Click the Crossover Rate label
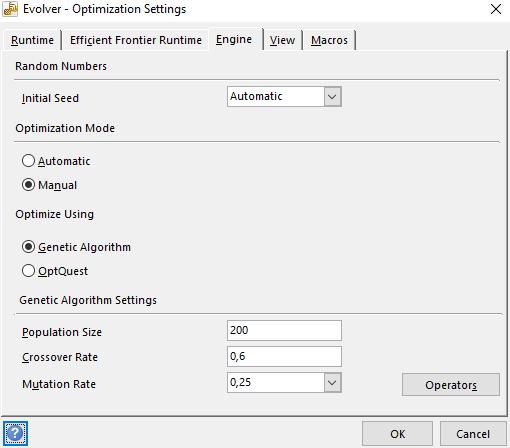Image resolution: width=510 pixels, height=448 pixels. tap(60, 357)
